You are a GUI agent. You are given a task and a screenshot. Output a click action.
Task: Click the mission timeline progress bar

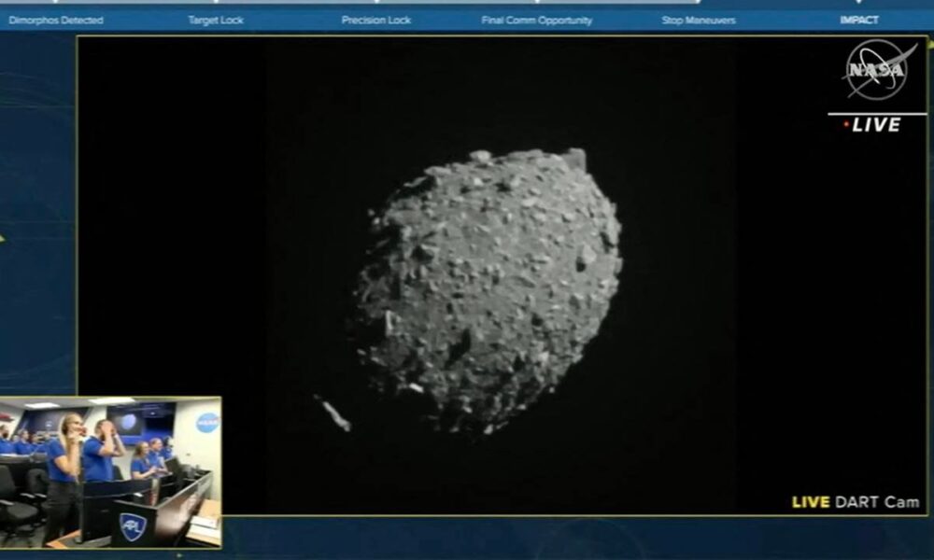click(x=467, y=3)
